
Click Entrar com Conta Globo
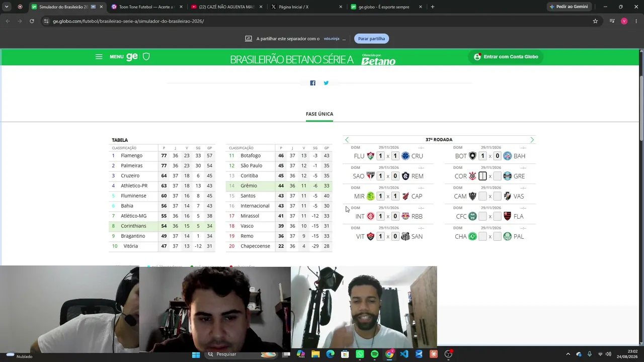tap(506, 57)
